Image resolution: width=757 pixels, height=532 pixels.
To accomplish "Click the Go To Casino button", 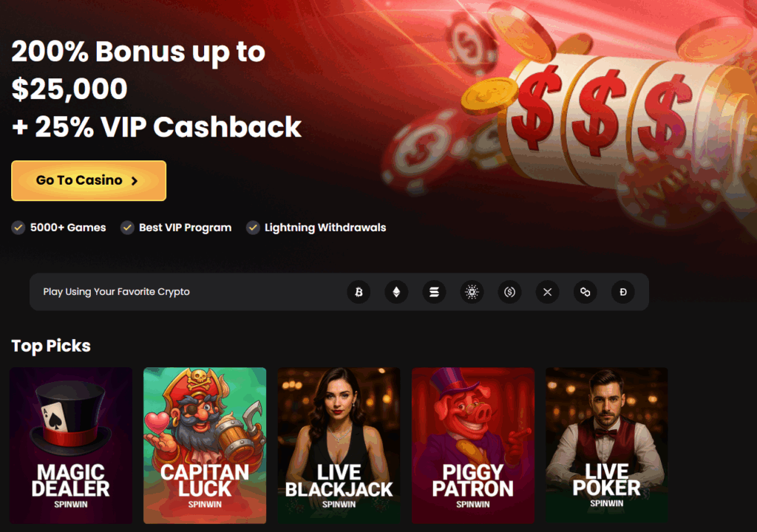I will point(89,180).
